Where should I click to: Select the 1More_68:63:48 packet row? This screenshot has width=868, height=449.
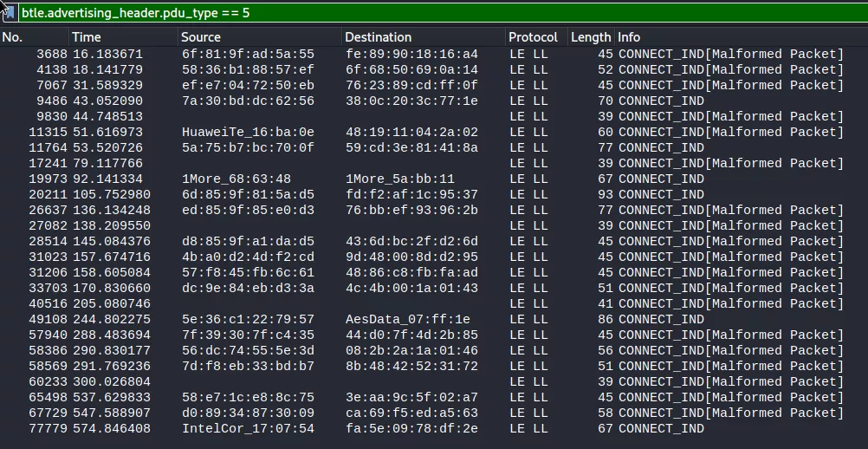tap(434, 179)
